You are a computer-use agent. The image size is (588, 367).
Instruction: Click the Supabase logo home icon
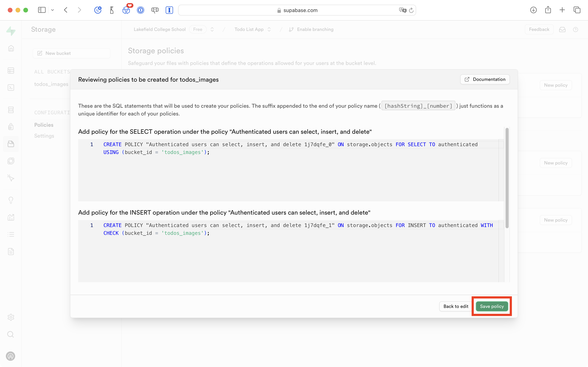11,31
